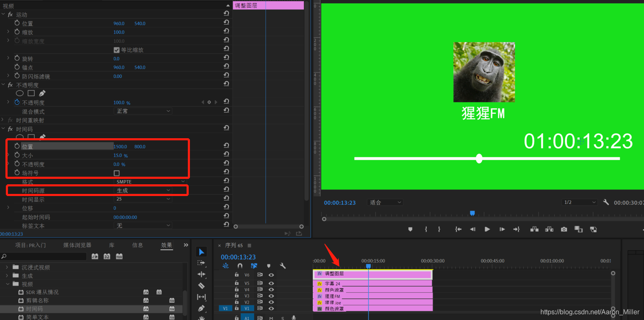Viewport: 644px width, 320px height.
Task: Filter YUV effects in Effects panel
Action: coord(119,256)
